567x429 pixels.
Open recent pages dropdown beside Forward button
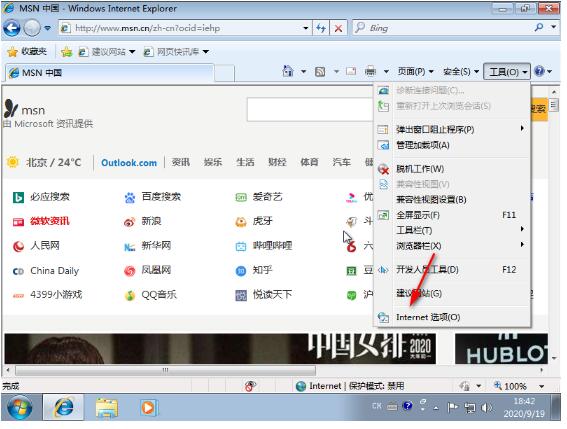tap(48, 28)
